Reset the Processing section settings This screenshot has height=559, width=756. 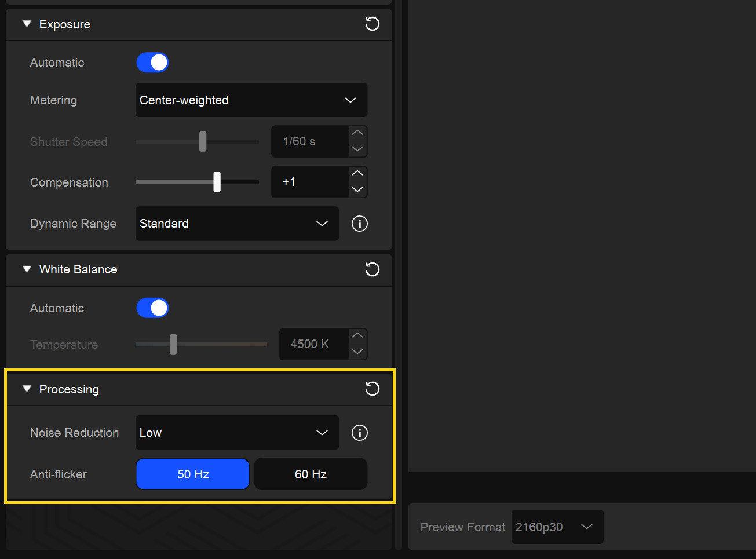(372, 389)
